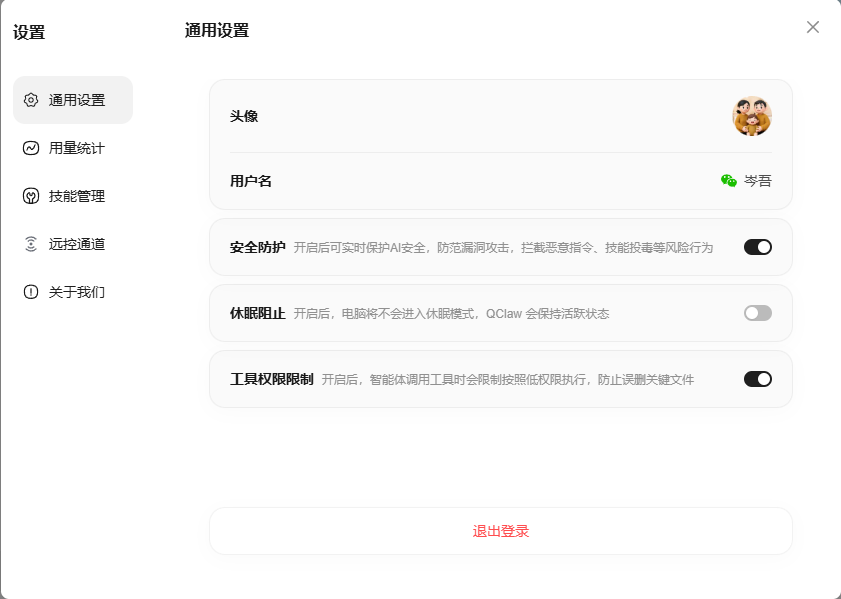Screen dimensions: 841x599
Task: Click the 安全防护 description text
Action: click(503, 247)
